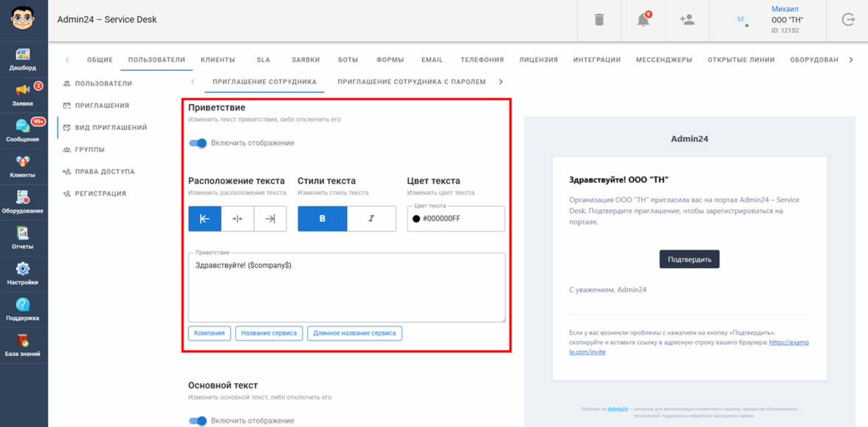
Task: Expand invitation tabs with right chevron
Action: 501,82
